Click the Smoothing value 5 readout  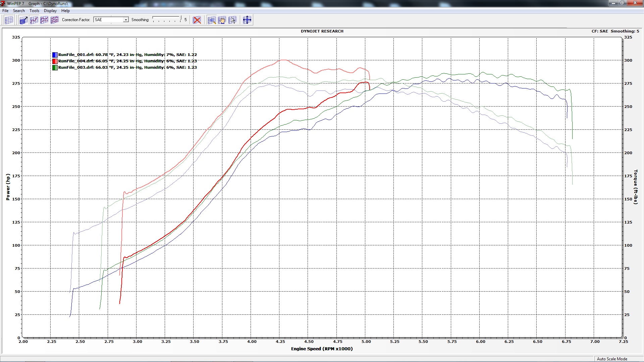click(185, 20)
